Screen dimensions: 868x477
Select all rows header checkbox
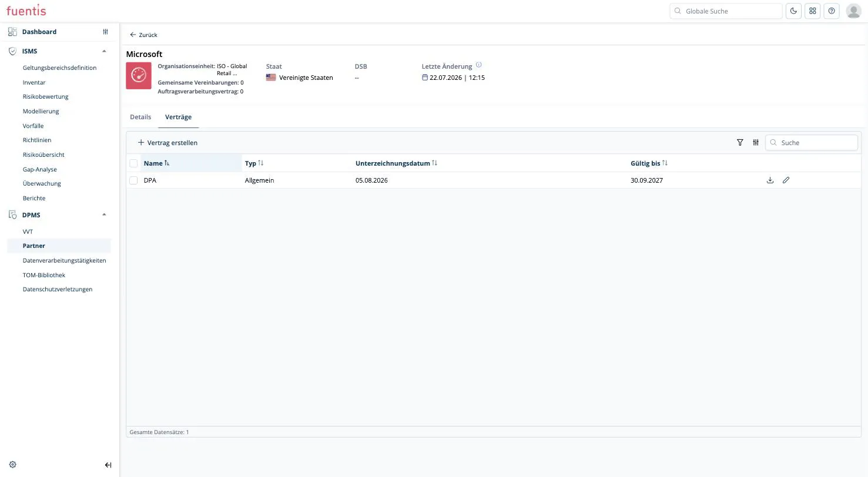click(133, 163)
